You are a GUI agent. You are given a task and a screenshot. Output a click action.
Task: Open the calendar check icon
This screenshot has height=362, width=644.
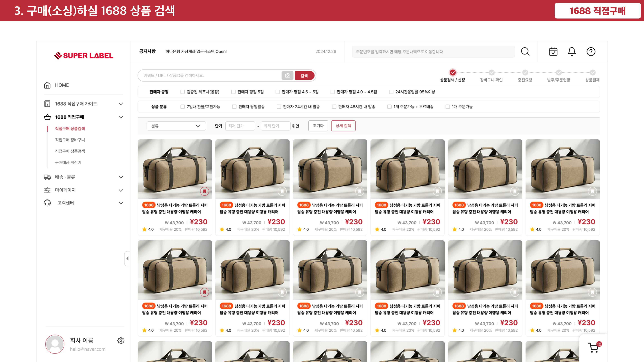[x=553, y=52]
